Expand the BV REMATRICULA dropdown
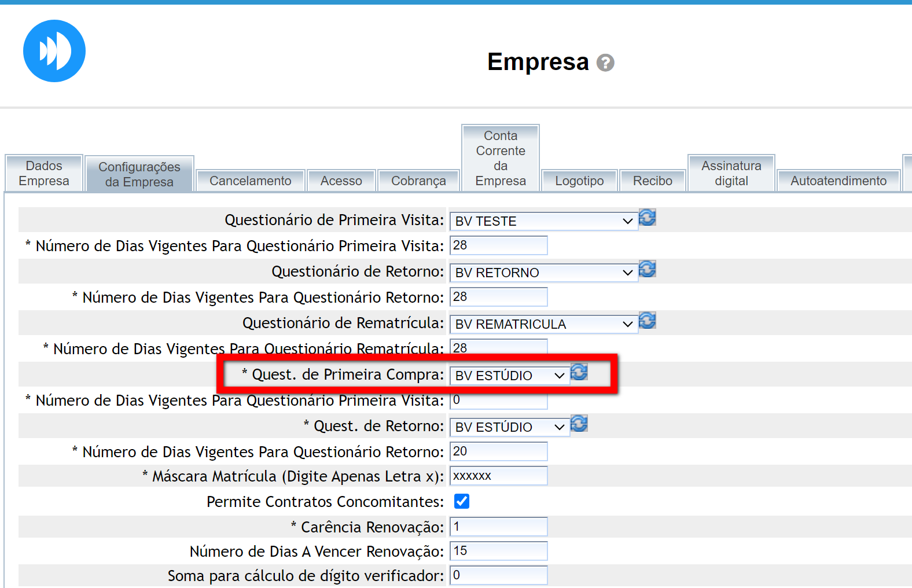Image resolution: width=912 pixels, height=588 pixels. (x=543, y=324)
